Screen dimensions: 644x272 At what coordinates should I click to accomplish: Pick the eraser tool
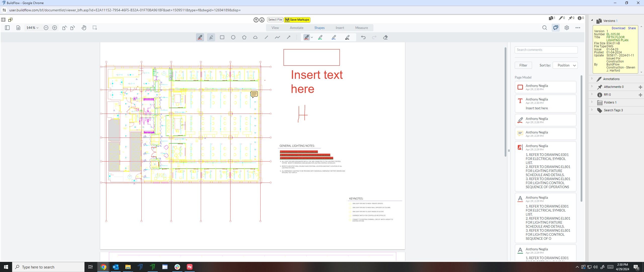[385, 37]
